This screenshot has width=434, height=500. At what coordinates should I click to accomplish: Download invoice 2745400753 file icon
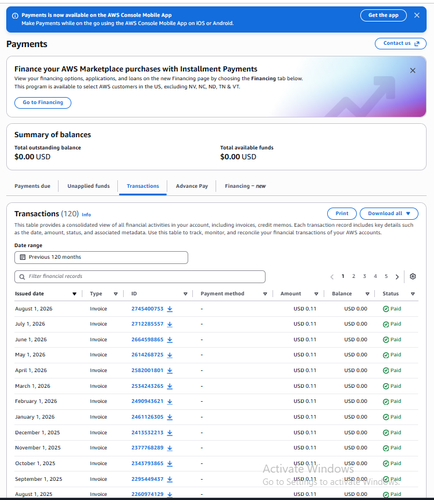coord(170,309)
